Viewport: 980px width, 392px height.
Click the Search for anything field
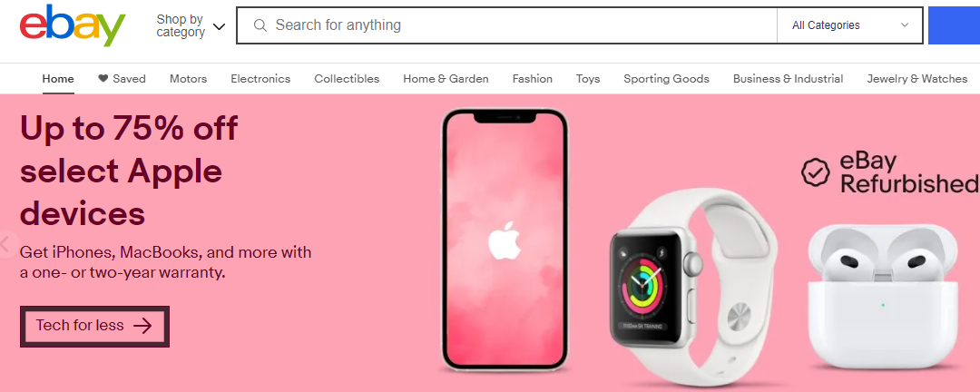506,25
